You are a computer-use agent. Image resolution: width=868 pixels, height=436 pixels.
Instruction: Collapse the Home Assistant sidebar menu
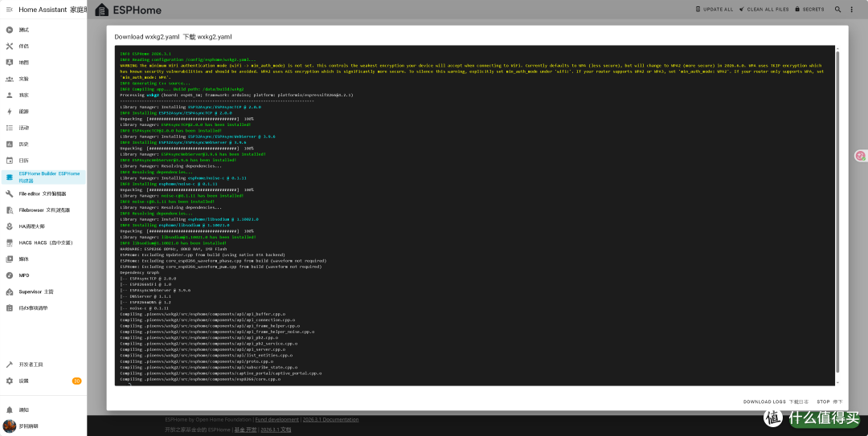9,10
